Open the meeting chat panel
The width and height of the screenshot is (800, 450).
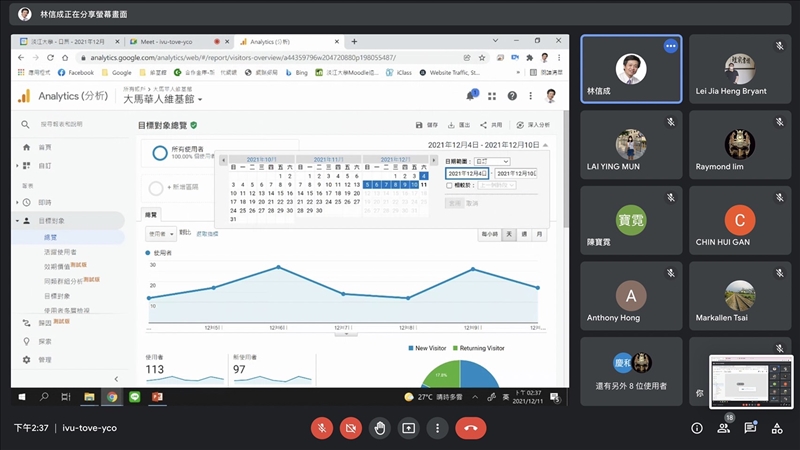pyautogui.click(x=750, y=428)
